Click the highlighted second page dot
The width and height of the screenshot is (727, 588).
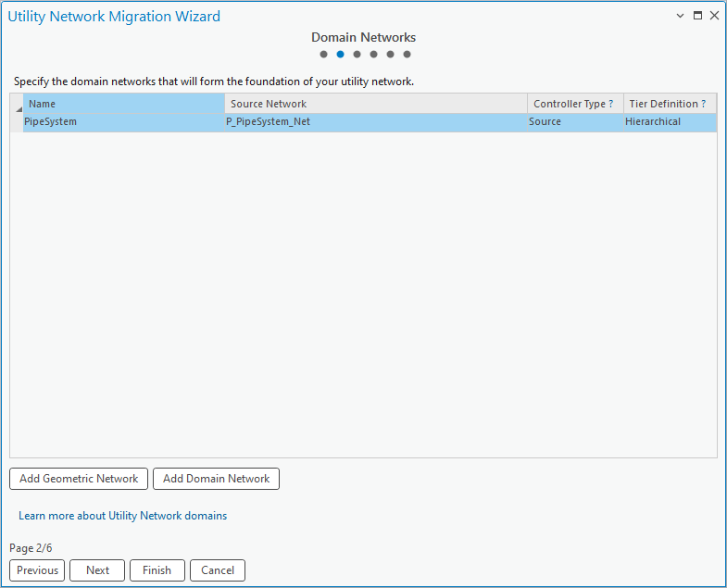point(340,55)
